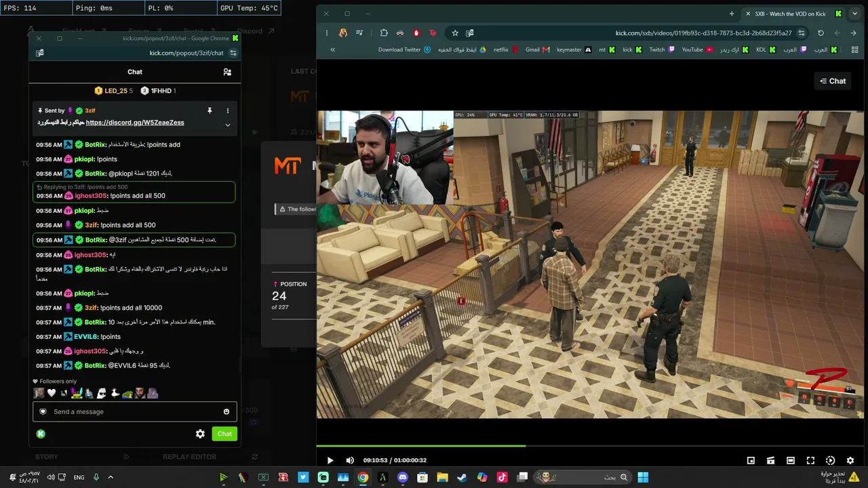This screenshot has width=868, height=488.
Task: Open the bookmark apps grid icon
Action: click(854, 49)
